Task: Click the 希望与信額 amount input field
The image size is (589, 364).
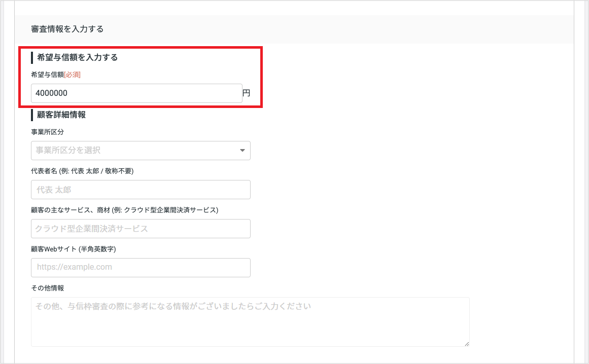Action: tap(136, 93)
